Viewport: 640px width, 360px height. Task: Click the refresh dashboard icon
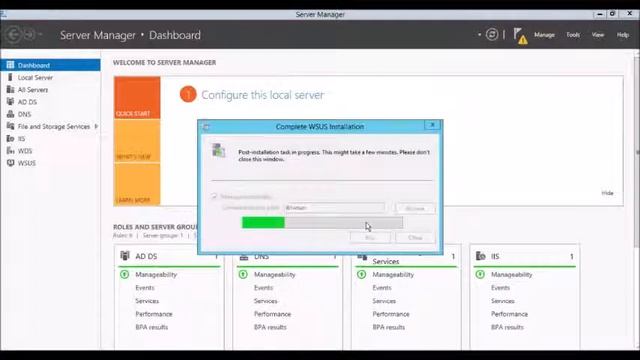click(492, 35)
